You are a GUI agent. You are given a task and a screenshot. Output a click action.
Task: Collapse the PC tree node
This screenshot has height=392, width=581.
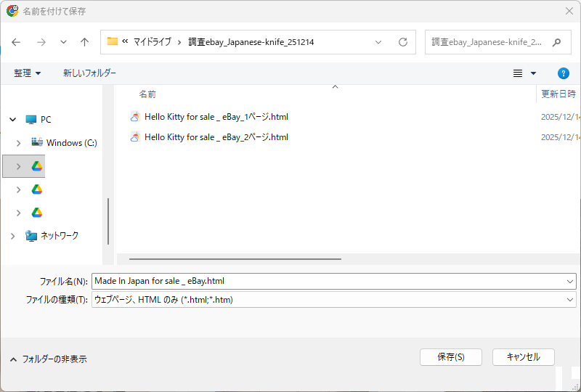(12, 120)
